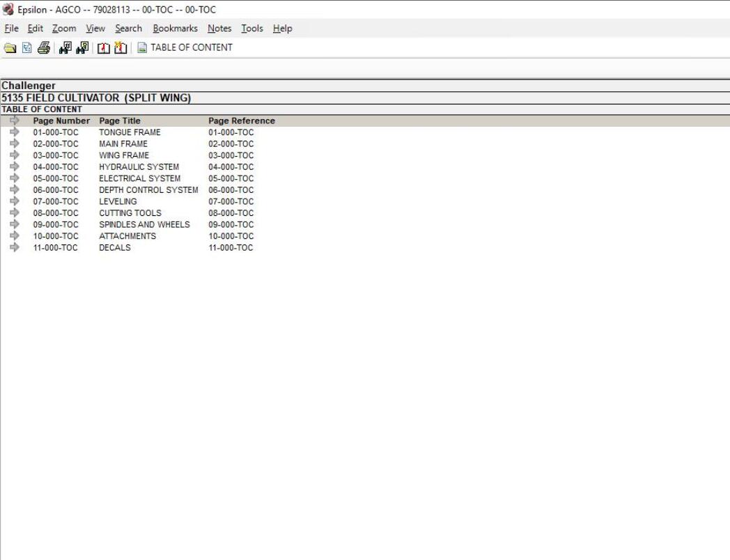Open the View menu

[95, 29]
